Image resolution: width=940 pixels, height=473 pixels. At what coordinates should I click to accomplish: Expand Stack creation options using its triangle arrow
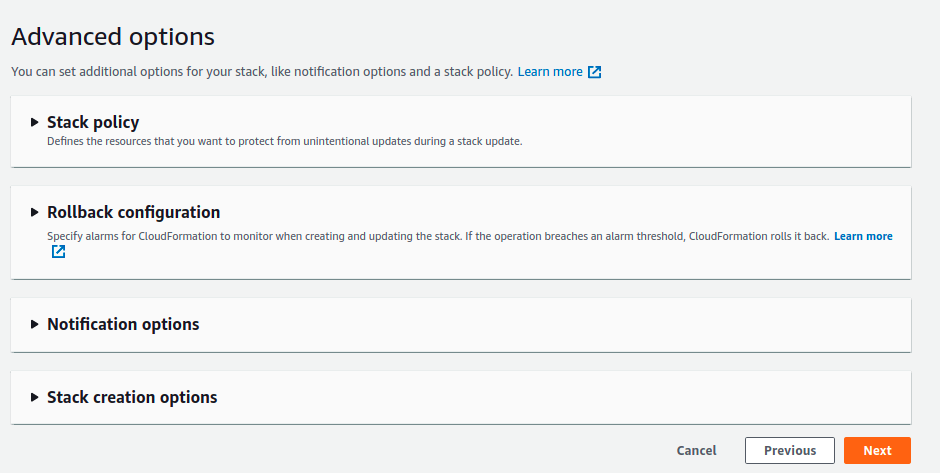[35, 397]
